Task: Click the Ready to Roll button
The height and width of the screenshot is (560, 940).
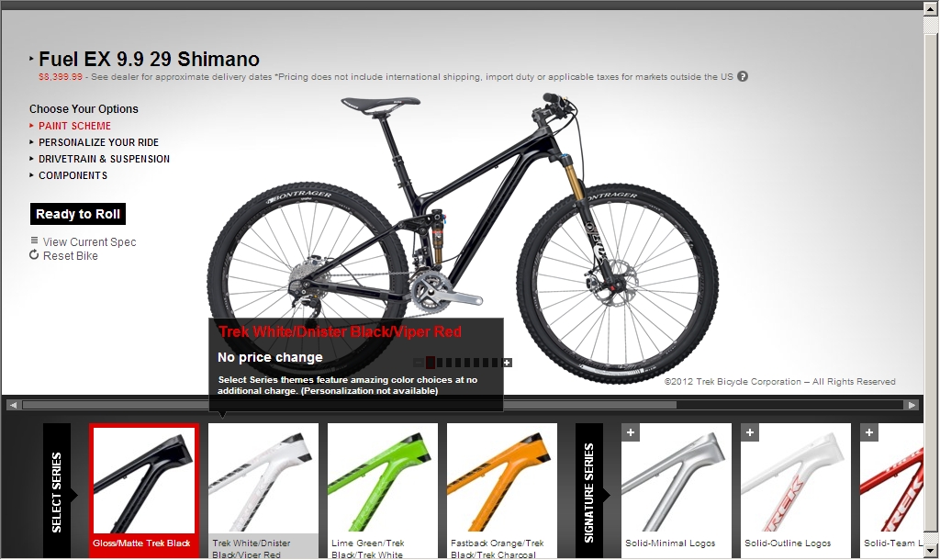Action: pyautogui.click(x=78, y=214)
